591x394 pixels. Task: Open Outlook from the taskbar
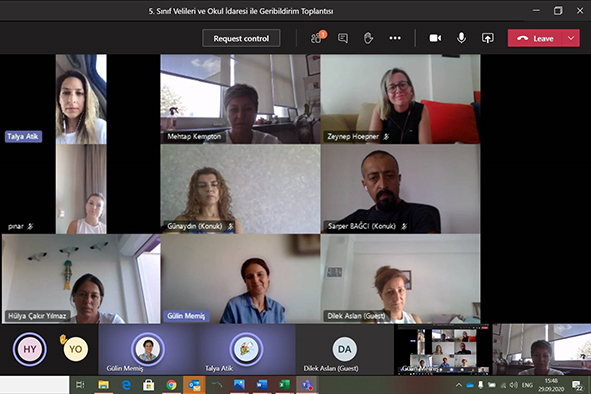(x=194, y=385)
